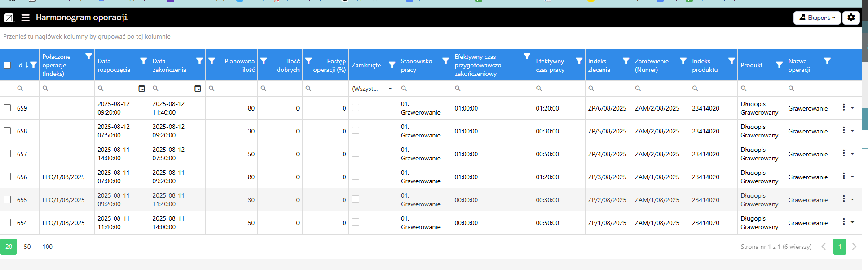Click the Indeks zlecenia search field
The image size is (868, 270).
611,89
